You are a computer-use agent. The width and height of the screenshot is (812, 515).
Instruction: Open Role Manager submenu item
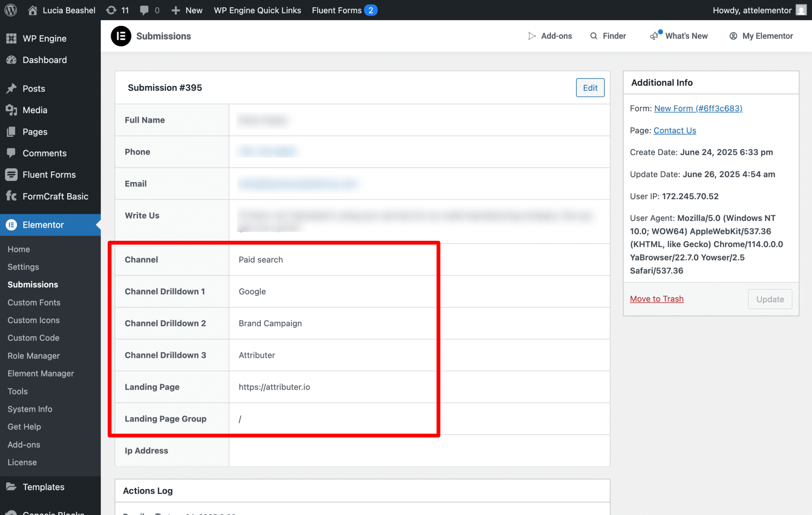(33, 356)
